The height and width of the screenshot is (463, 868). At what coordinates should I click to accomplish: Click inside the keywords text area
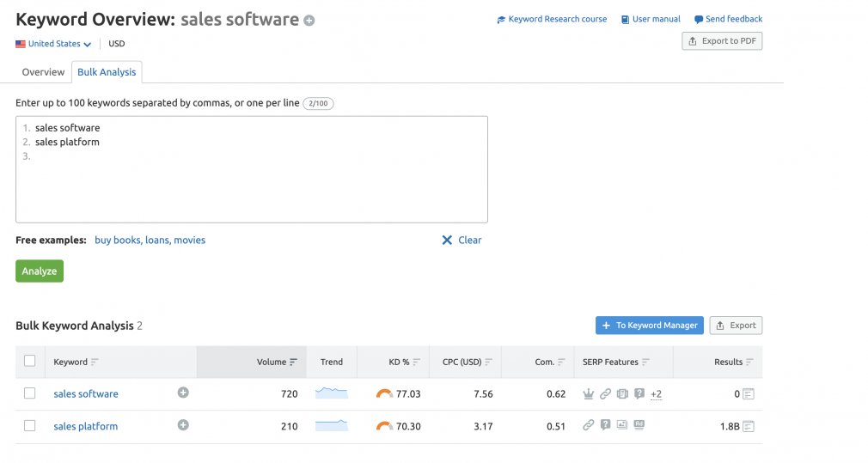pyautogui.click(x=251, y=169)
